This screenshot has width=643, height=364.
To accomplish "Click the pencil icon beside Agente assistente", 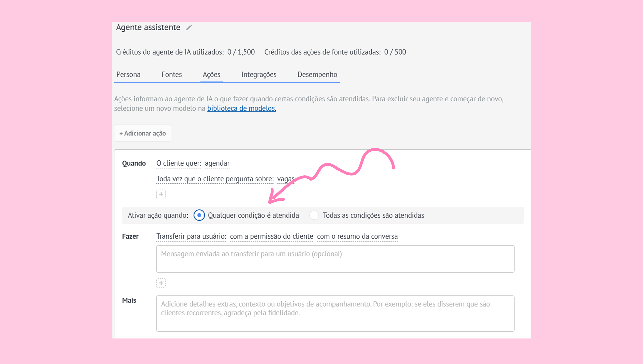I will click(189, 27).
